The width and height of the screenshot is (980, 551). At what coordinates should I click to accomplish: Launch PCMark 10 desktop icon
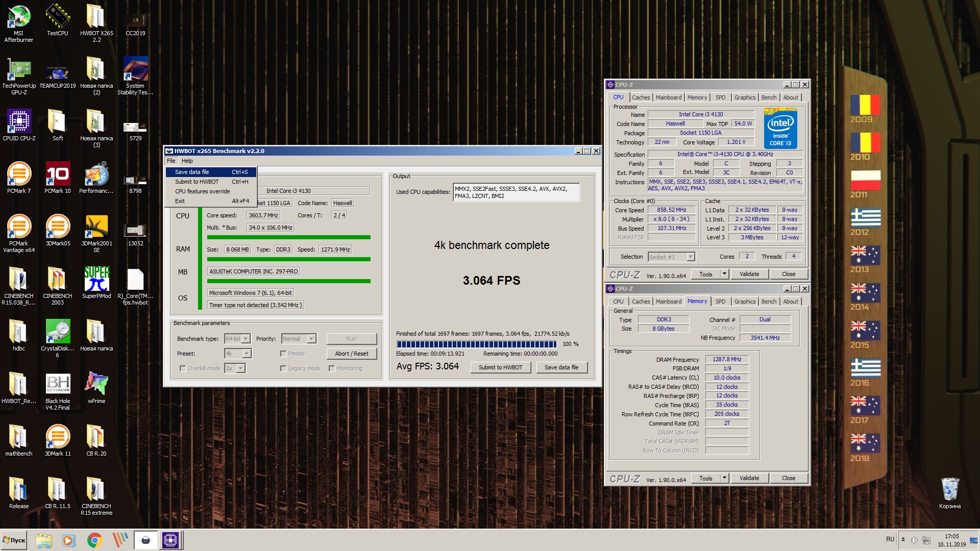point(58,178)
